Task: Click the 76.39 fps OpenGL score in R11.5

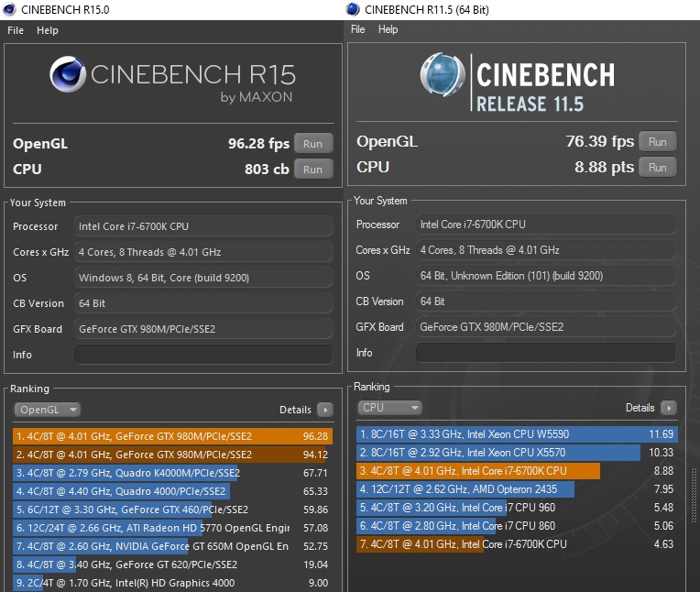Action: pyautogui.click(x=599, y=141)
